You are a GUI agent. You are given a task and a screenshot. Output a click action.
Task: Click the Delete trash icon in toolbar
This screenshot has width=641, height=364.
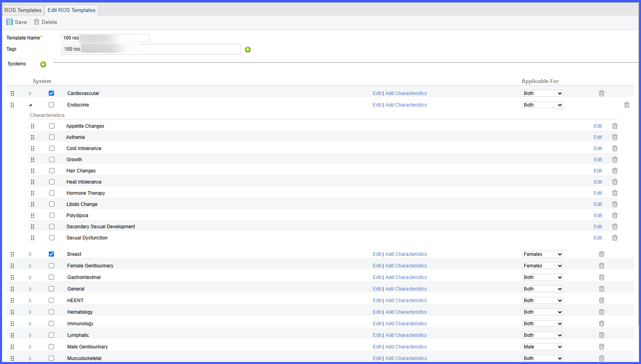pyautogui.click(x=36, y=22)
